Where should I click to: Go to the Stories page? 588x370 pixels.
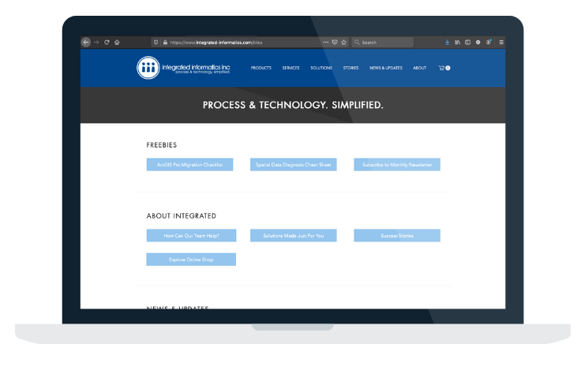[350, 68]
